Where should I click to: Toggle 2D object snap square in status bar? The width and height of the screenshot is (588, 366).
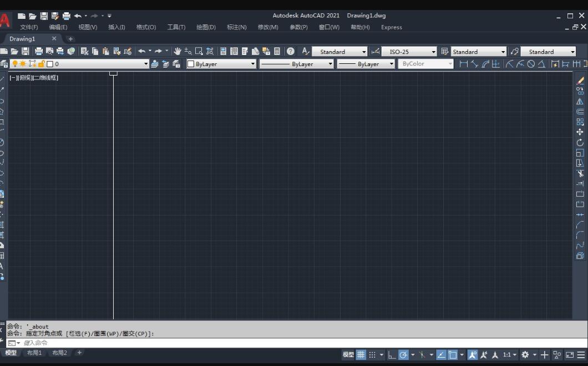pos(453,354)
